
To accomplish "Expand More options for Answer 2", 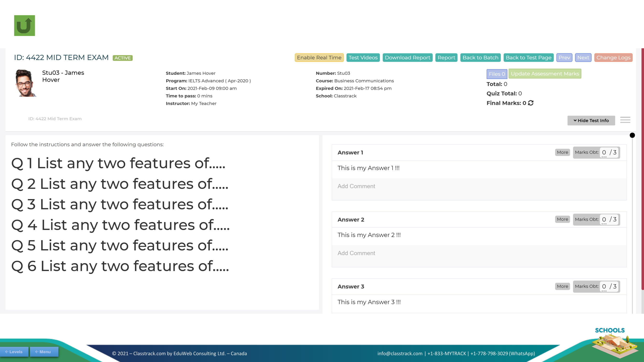I will pos(562,219).
